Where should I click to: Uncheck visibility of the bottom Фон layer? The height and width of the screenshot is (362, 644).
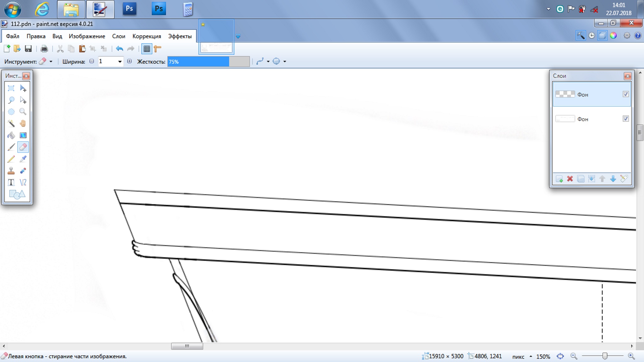(625, 119)
